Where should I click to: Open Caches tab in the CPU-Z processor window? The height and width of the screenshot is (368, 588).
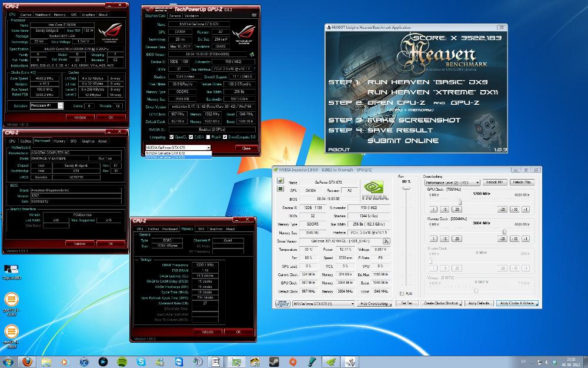(x=26, y=15)
